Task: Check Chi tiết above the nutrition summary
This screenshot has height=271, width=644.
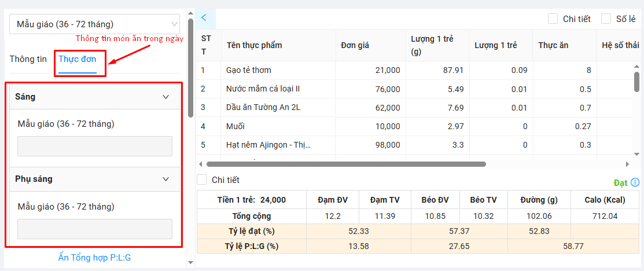Action: [202, 180]
